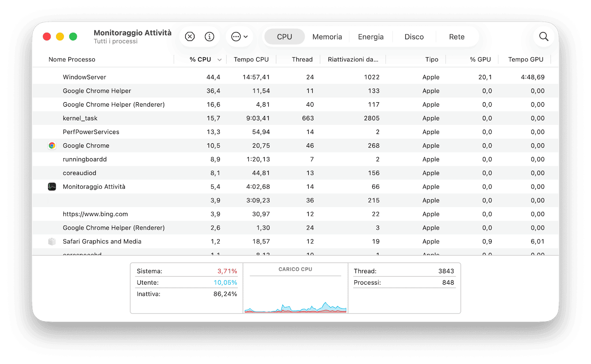
Task: Select the Monitoraggio Attività process name
Action: click(94, 186)
